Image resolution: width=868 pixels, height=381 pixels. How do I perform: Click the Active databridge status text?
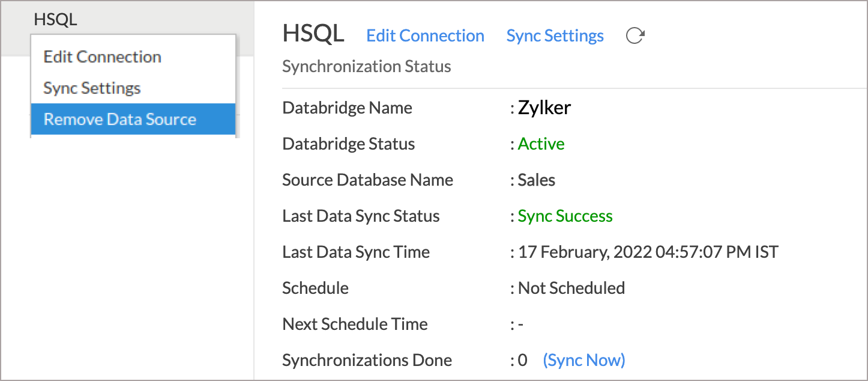[541, 144]
